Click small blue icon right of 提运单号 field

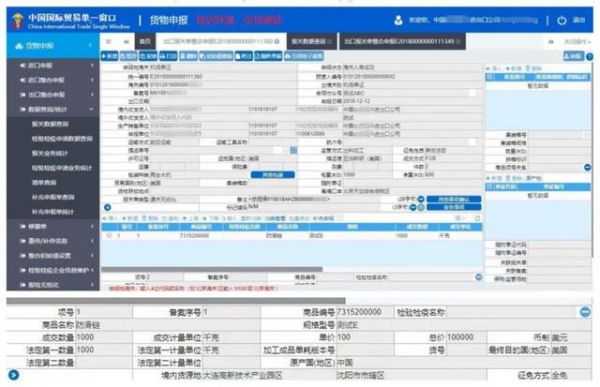point(293,150)
